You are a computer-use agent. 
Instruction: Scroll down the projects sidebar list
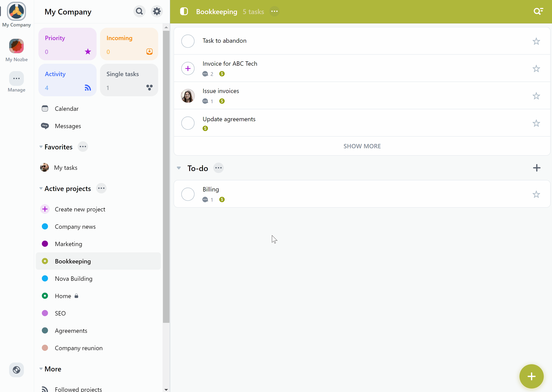[166, 389]
